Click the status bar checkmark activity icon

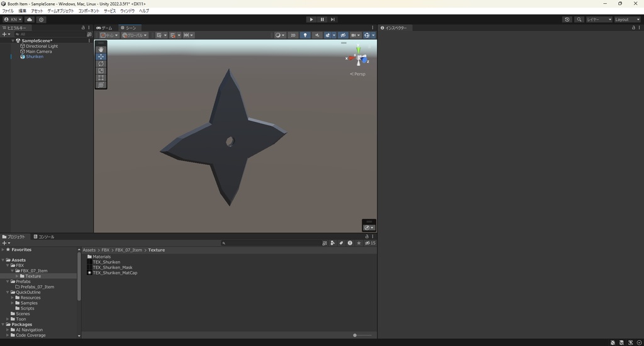pos(639,342)
